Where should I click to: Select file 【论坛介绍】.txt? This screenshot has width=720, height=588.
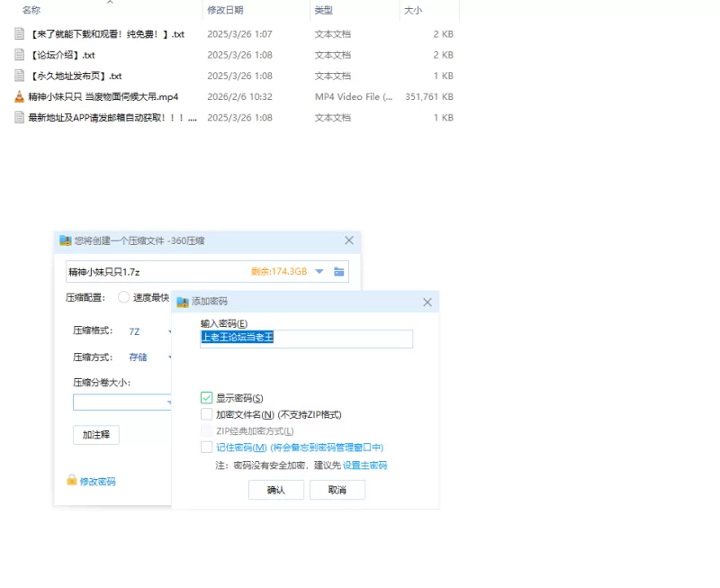click(61, 55)
